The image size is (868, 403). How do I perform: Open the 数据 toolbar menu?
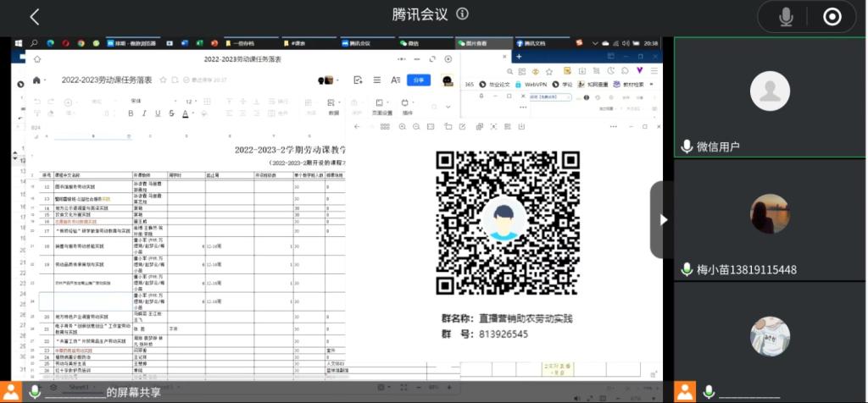click(333, 107)
